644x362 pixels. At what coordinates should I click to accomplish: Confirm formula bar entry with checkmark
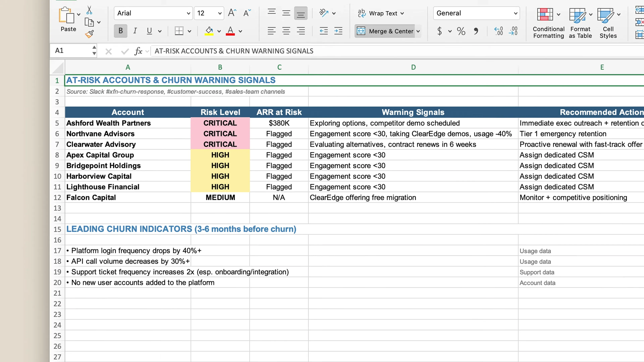(125, 51)
